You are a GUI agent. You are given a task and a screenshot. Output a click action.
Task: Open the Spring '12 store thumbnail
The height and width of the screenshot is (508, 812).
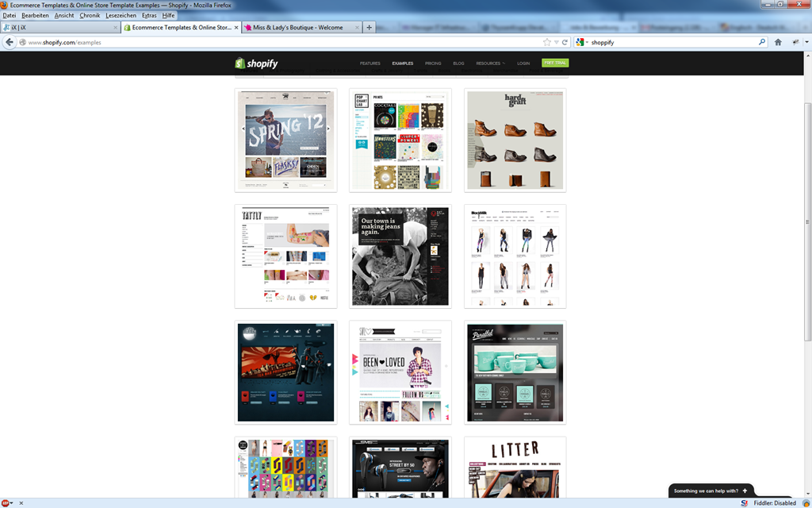pos(285,140)
